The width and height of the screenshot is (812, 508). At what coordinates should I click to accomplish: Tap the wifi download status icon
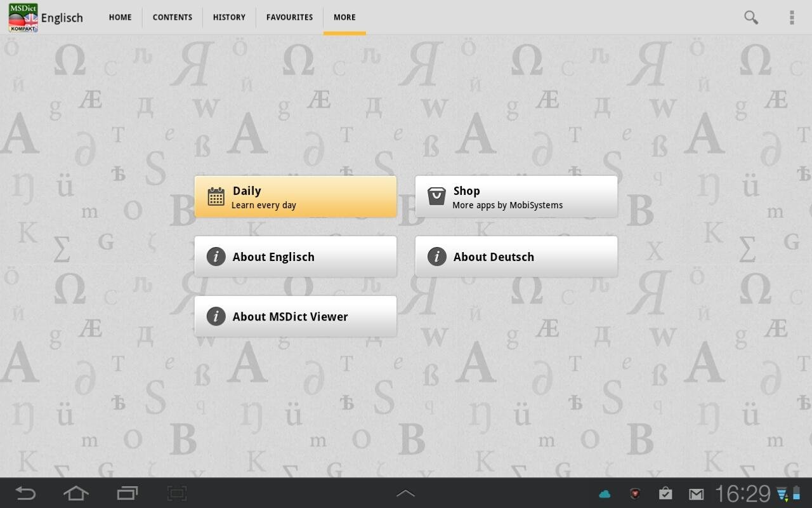[783, 494]
